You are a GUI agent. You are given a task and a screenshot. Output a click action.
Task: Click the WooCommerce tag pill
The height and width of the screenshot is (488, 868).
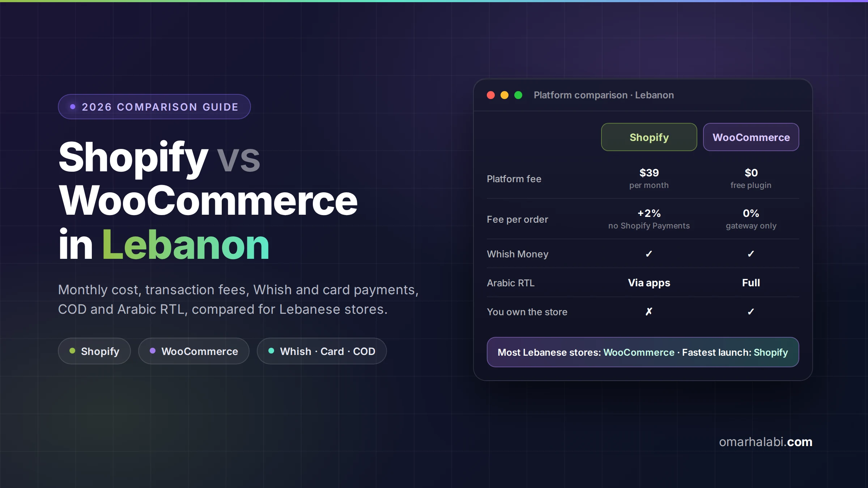(194, 351)
